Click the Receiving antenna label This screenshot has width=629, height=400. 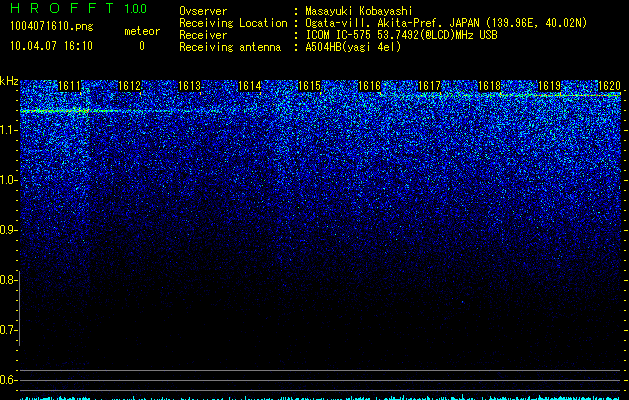230,47
